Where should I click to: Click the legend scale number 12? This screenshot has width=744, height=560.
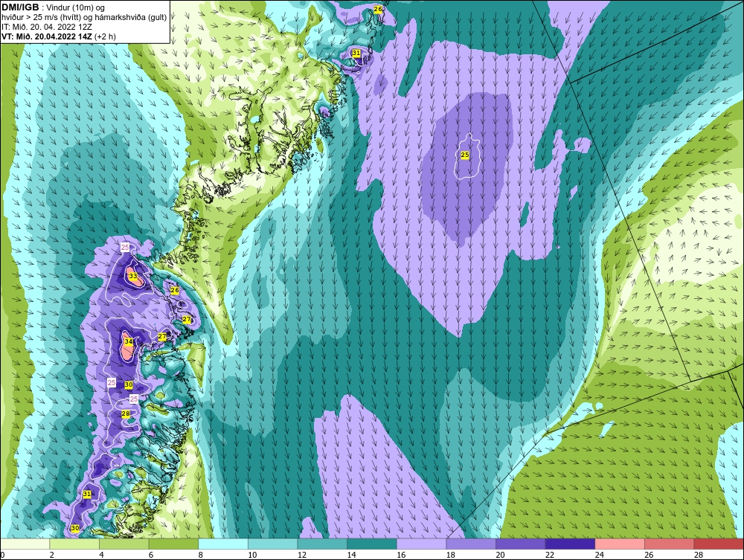coord(302,555)
